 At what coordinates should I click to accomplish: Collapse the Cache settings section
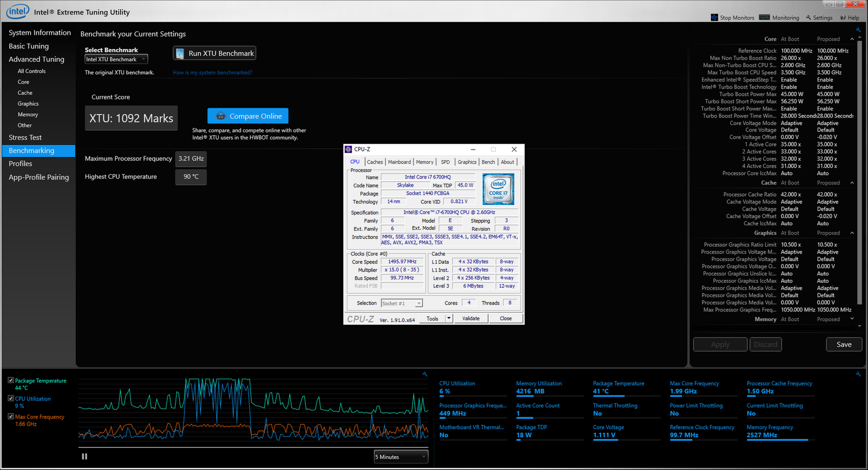point(852,183)
